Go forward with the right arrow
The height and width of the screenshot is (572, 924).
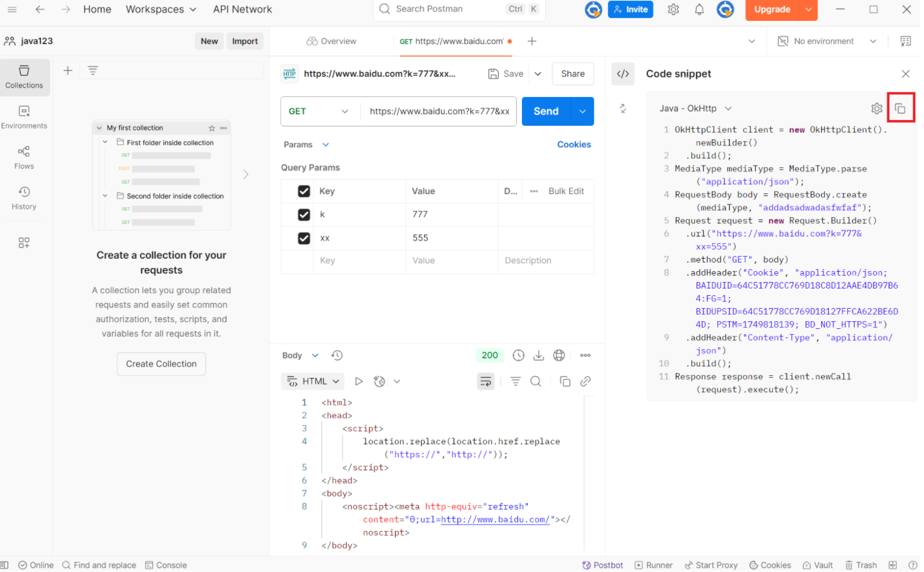pos(65,9)
